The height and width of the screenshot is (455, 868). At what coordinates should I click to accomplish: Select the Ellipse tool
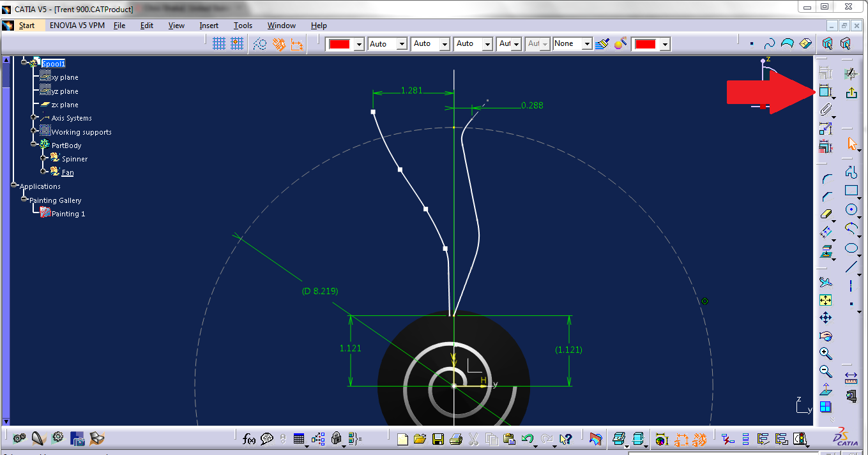pyautogui.click(x=851, y=248)
